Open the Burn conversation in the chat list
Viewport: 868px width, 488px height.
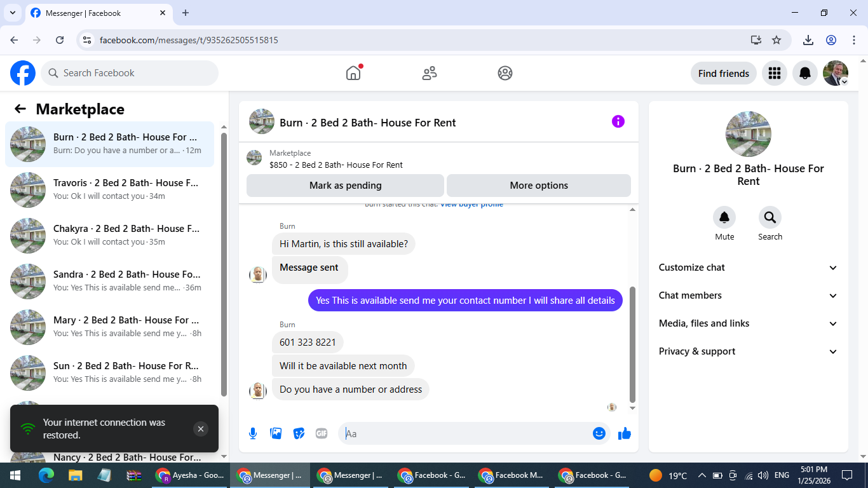click(x=110, y=144)
